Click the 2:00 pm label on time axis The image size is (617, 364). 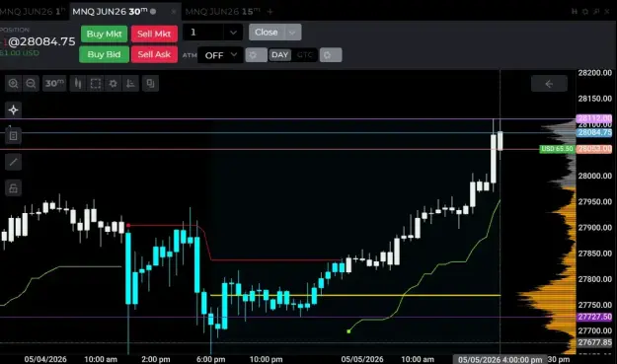click(156, 359)
